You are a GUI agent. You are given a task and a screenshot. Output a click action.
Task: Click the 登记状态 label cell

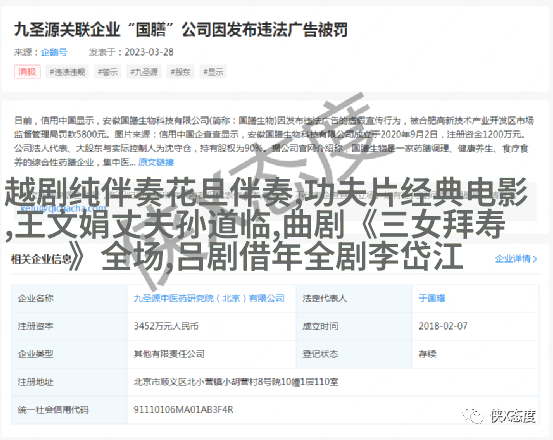354,354
